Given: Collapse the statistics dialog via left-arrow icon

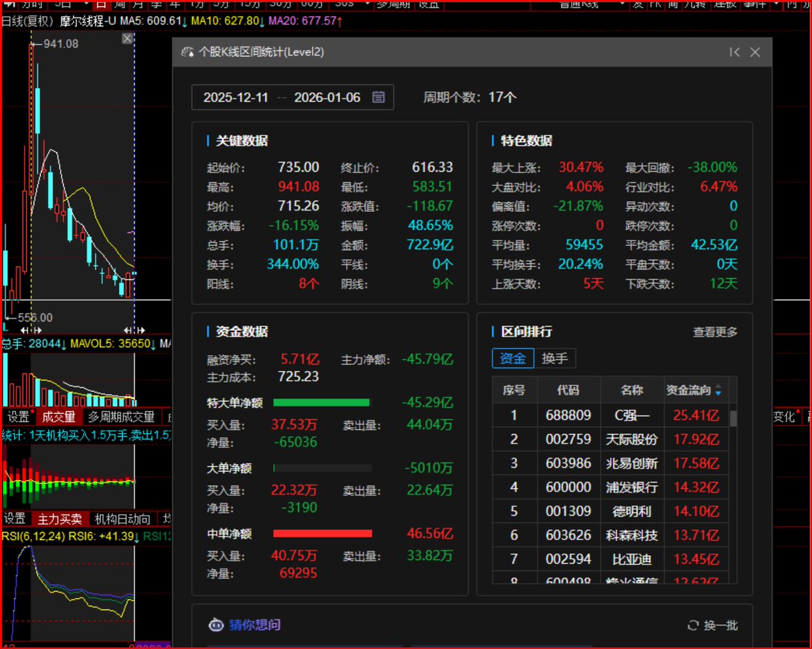Looking at the screenshot, I should pos(736,52).
